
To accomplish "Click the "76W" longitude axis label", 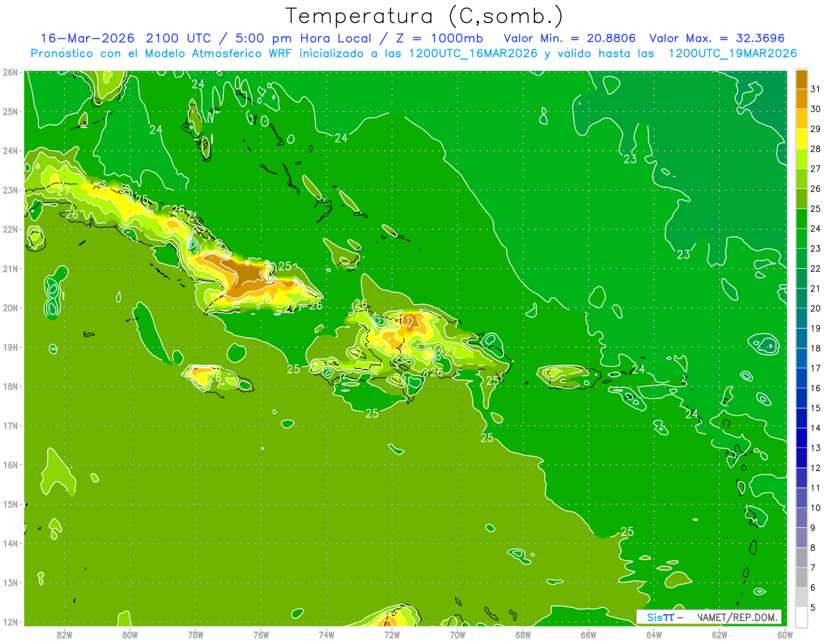I will coord(261,634).
